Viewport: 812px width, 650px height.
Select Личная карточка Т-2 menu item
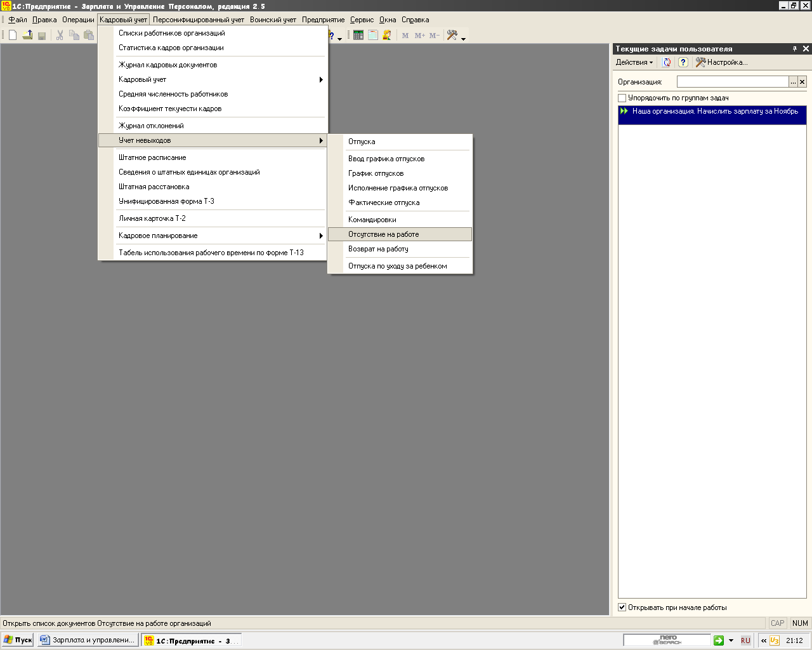point(213,218)
